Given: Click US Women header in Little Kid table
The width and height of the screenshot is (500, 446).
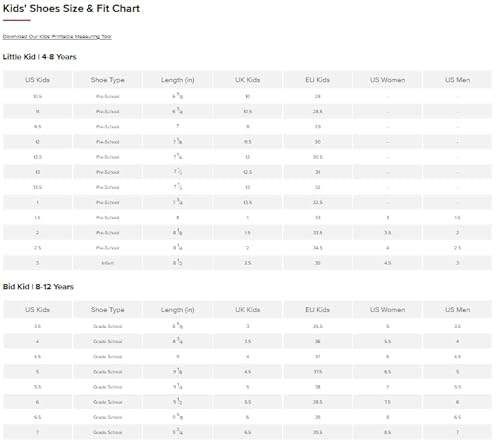Looking at the screenshot, I should coord(387,80).
